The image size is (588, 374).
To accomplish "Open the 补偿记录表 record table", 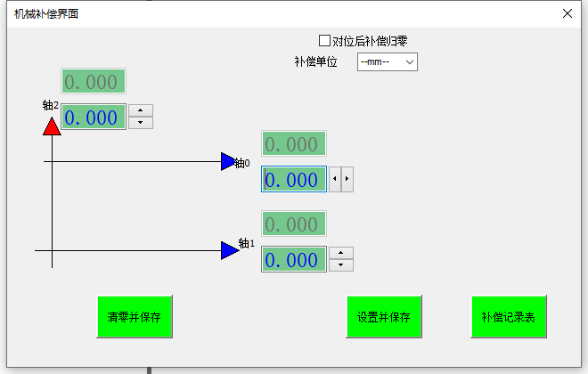I will 509,317.
